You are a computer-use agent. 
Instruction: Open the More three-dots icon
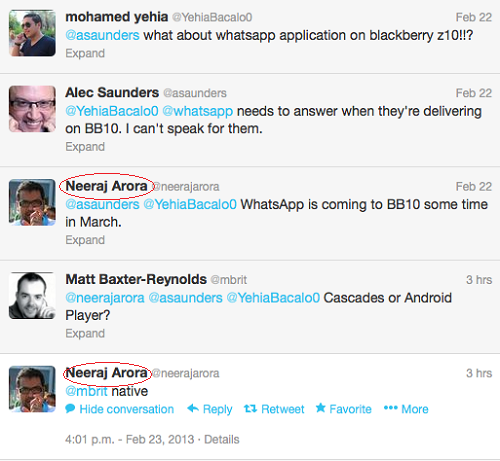391,408
